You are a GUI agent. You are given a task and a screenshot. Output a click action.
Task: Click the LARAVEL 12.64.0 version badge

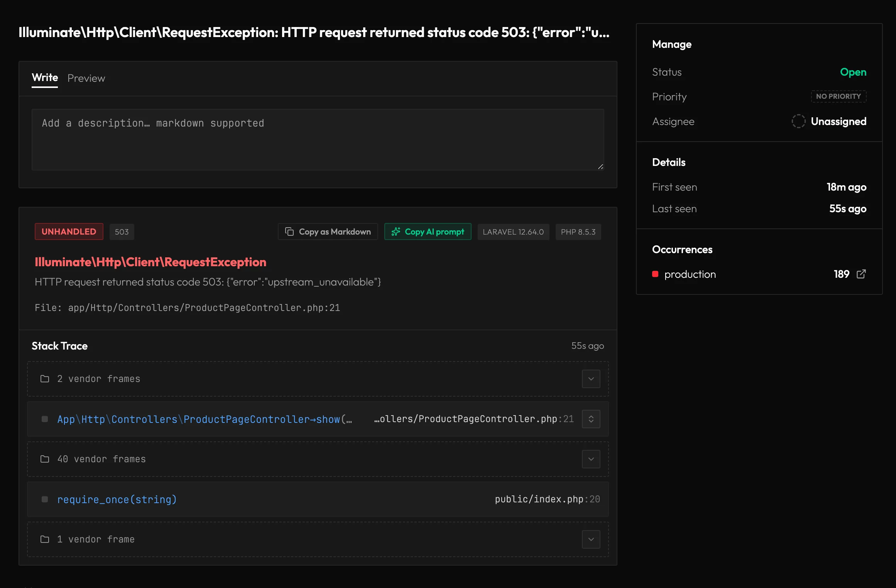(x=513, y=232)
